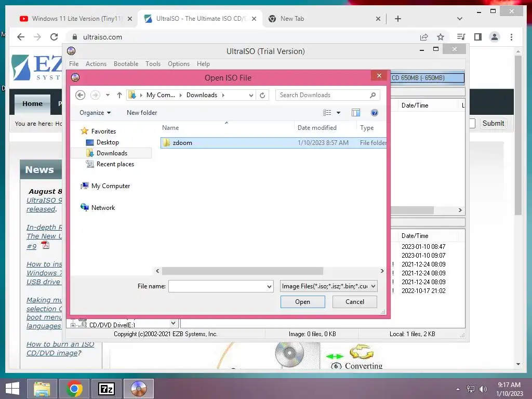Open How to burn an ISO link

[60, 349]
